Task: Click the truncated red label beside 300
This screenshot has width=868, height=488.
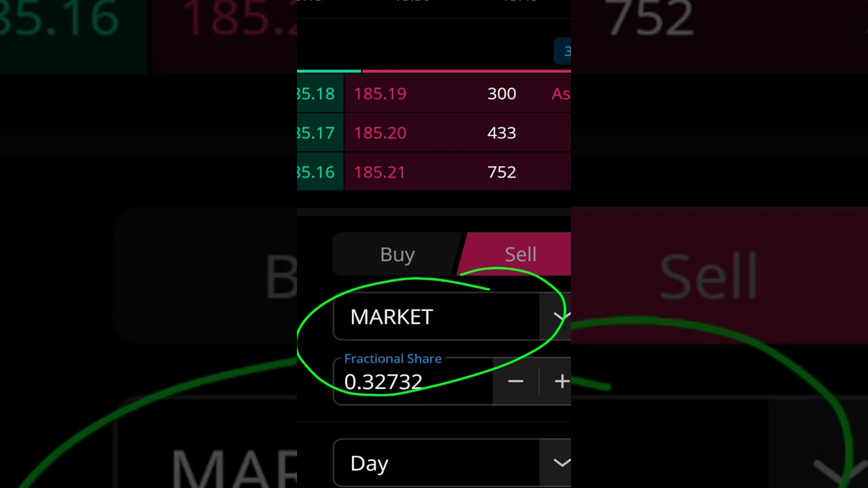Action: click(x=561, y=94)
